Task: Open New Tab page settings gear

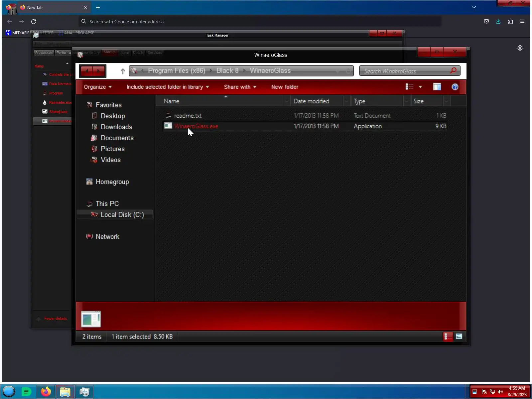Action: point(520,48)
